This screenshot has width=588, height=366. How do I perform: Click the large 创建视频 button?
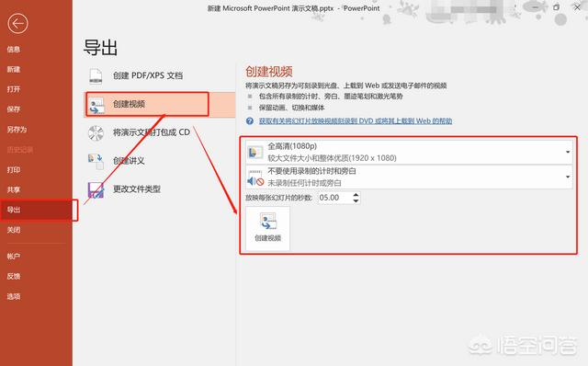click(x=267, y=228)
